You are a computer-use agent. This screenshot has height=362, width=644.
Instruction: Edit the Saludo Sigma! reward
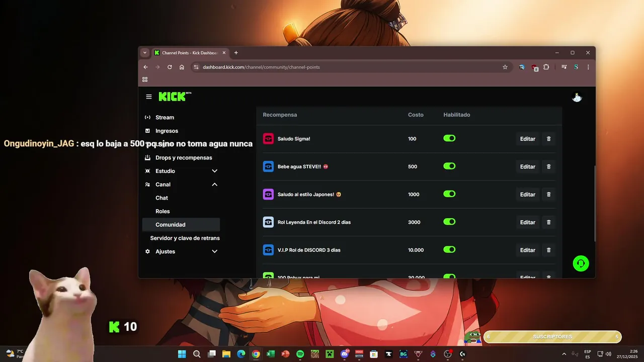[527, 139]
